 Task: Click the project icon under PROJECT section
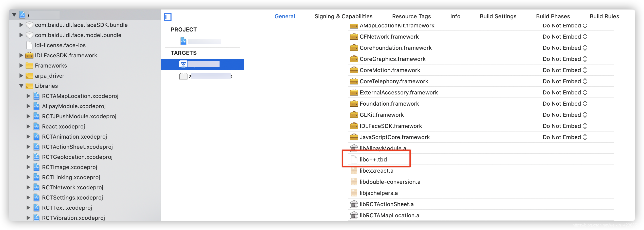[x=183, y=41]
